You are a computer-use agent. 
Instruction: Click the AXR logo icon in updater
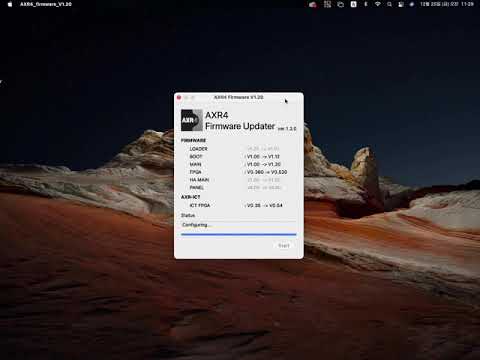[192, 120]
